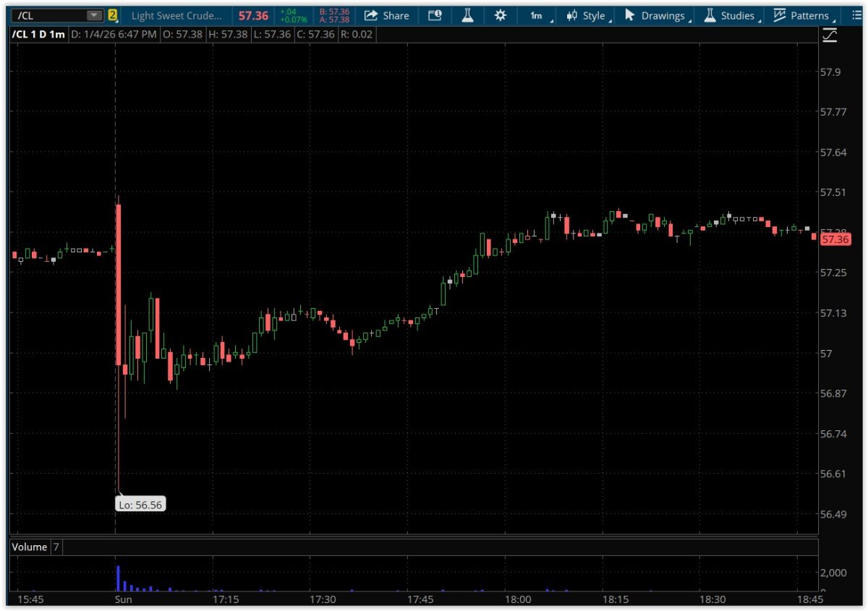The height and width of the screenshot is (611, 868).
Task: Click the yellow number 2 link badge
Action: coord(113,15)
